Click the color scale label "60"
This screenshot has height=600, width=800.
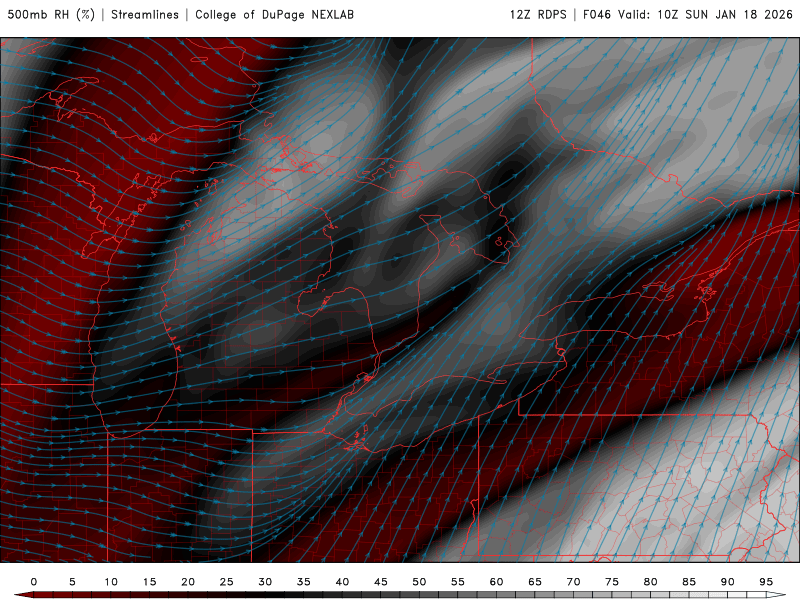click(x=496, y=582)
